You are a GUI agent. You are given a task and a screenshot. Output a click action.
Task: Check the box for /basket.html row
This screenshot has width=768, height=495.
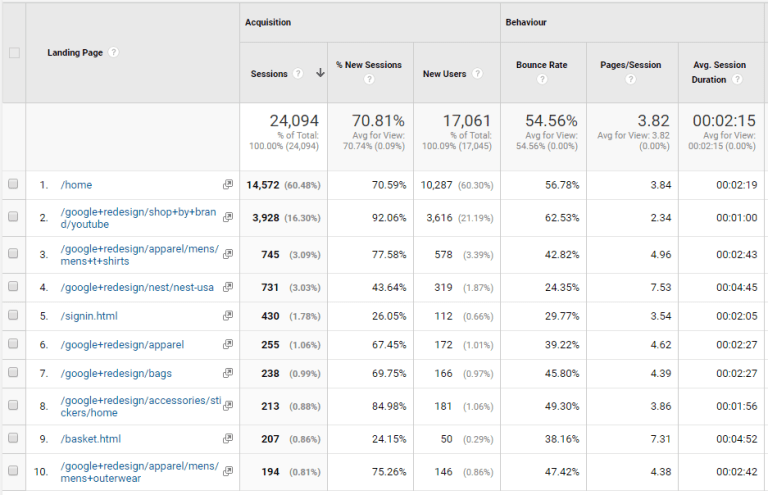tap(13, 438)
